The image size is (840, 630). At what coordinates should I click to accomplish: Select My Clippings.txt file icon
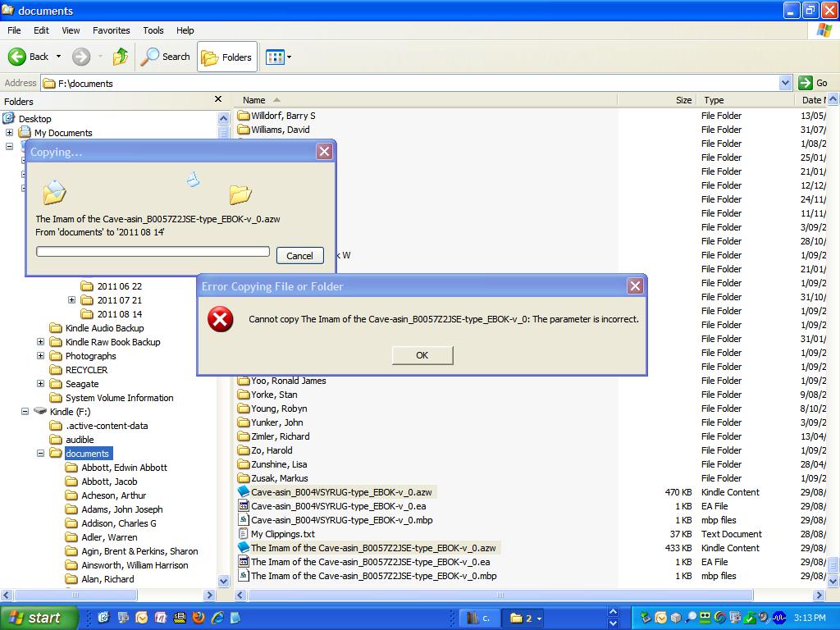243,533
